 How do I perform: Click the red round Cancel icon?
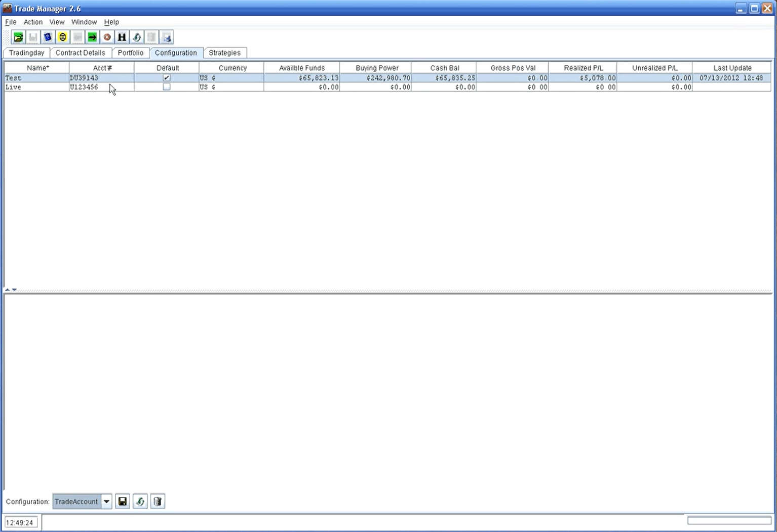tap(107, 37)
